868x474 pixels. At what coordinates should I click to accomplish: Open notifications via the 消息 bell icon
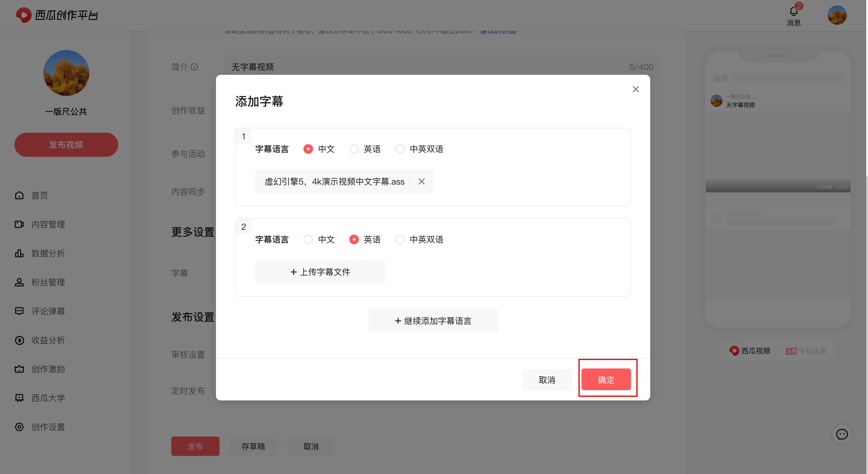[x=794, y=11]
